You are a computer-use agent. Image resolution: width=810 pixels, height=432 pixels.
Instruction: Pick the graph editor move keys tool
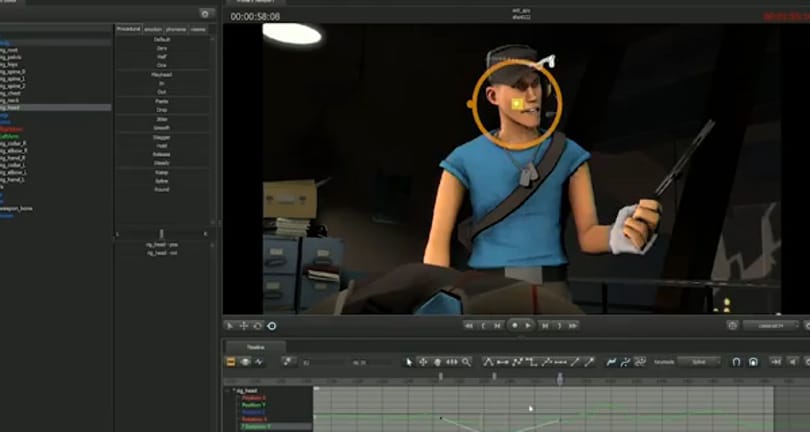(423, 362)
